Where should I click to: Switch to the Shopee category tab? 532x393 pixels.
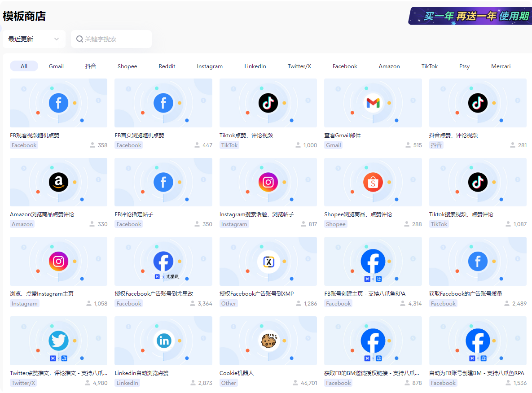pos(127,66)
